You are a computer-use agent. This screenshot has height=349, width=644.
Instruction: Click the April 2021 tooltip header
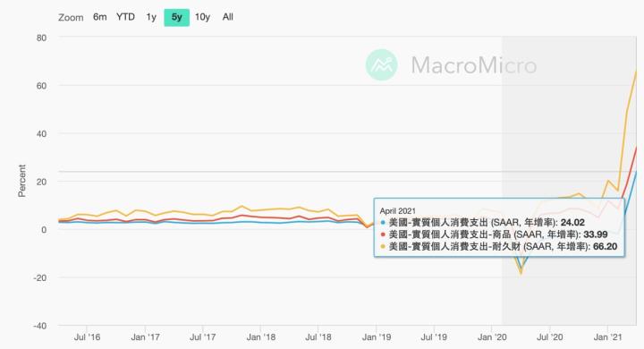pyautogui.click(x=397, y=211)
